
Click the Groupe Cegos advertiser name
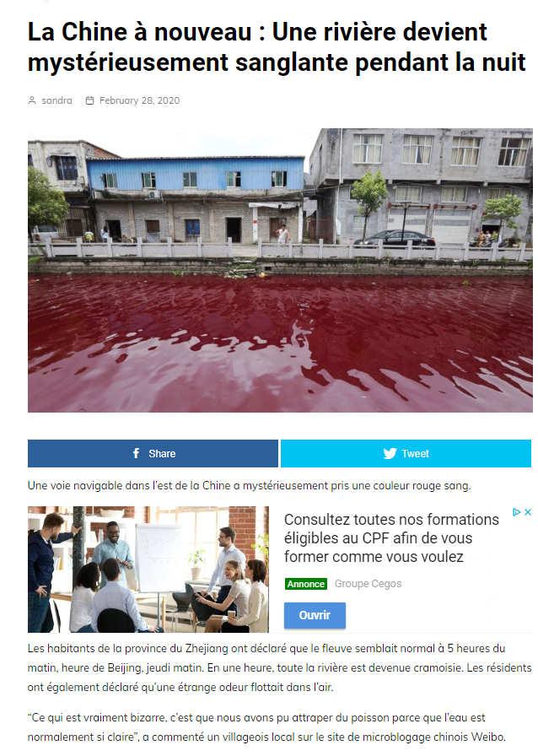(368, 583)
